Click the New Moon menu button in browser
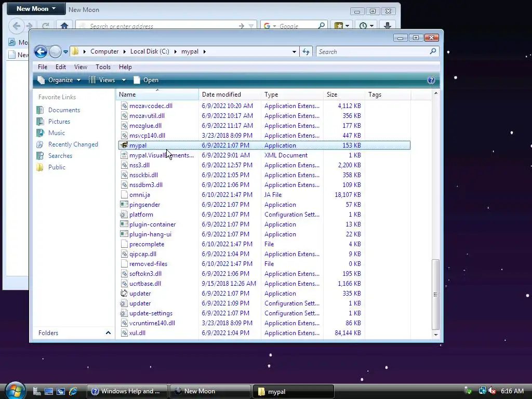This screenshot has height=399, width=532. coord(36,8)
